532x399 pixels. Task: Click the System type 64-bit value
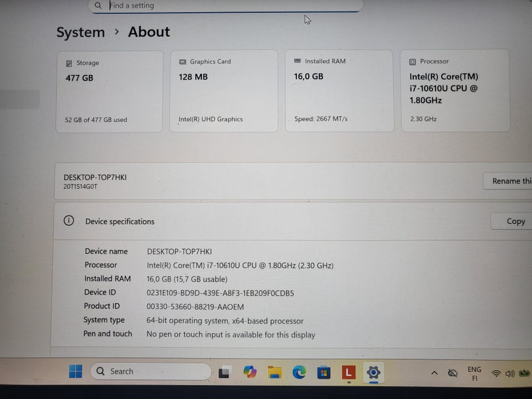click(x=225, y=321)
